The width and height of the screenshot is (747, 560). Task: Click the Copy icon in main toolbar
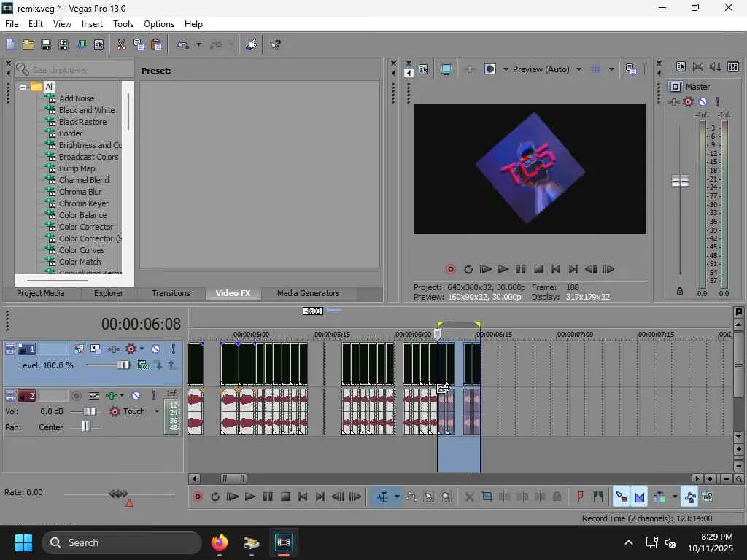point(139,44)
